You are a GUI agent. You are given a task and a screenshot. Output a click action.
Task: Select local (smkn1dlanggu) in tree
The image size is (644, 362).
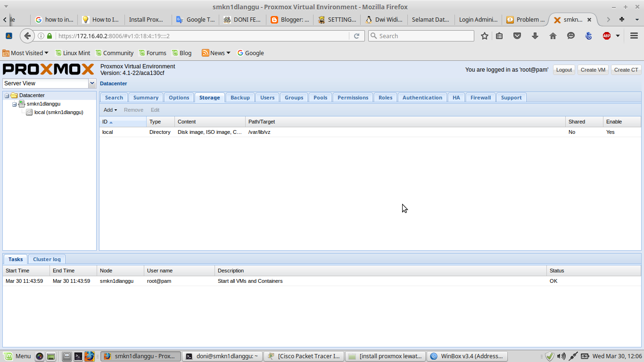pos(58,112)
